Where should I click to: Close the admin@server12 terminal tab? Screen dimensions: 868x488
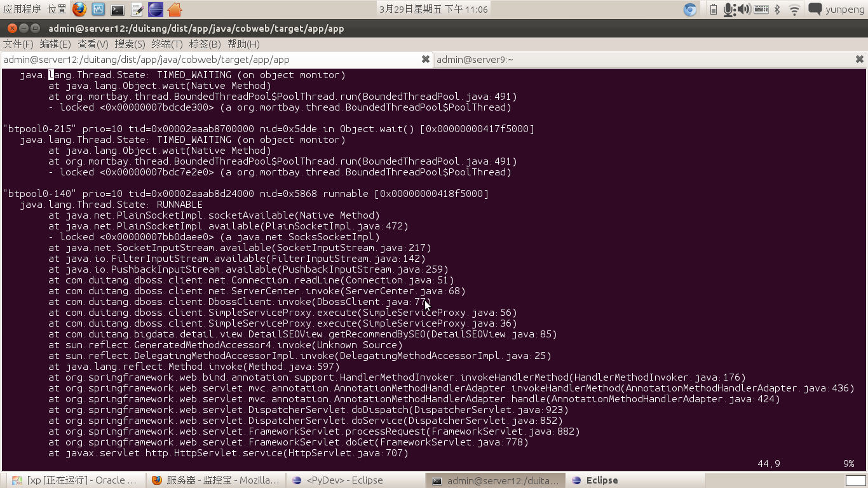click(426, 59)
